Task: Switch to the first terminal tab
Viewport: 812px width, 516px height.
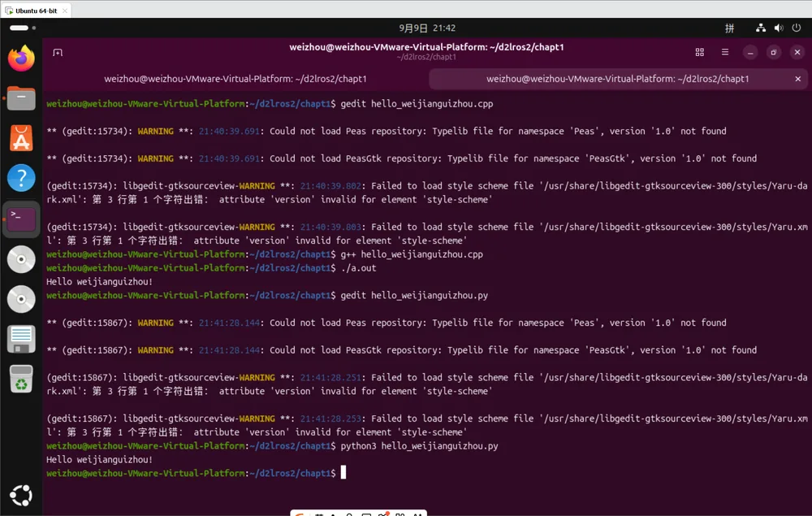Action: (235, 79)
